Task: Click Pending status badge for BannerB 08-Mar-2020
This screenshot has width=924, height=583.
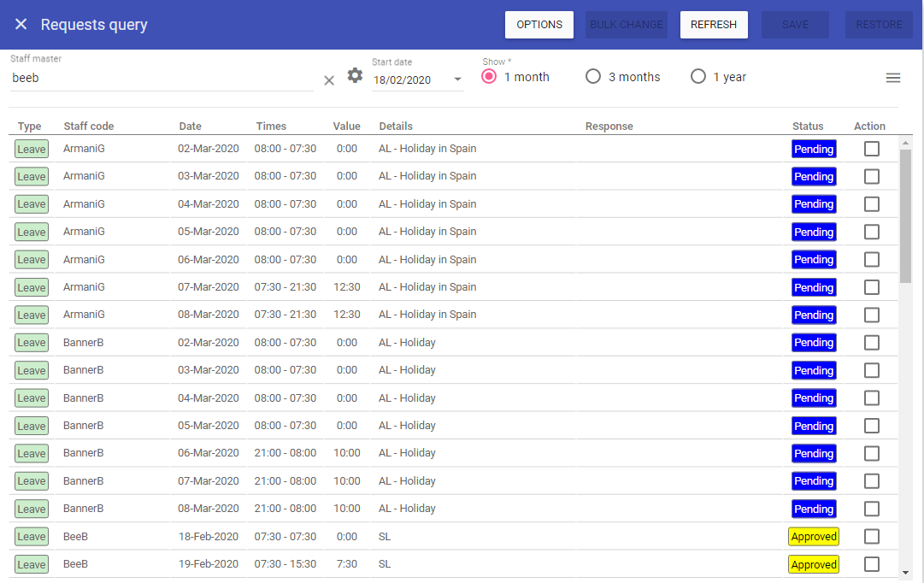Action: (814, 509)
